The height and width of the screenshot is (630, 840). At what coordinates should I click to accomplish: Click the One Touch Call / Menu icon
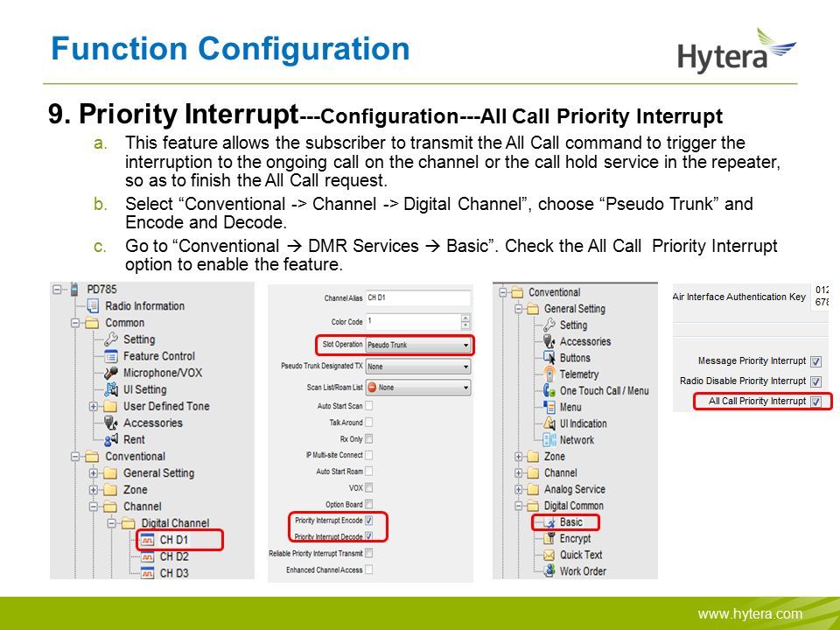549,390
